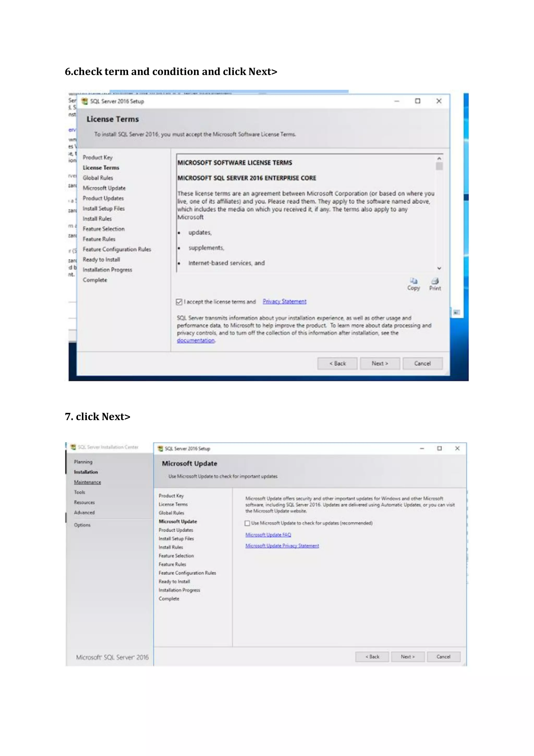Select Tools in Installation Center
Image resolution: width=534 pixels, height=756 pixels.
tap(79, 492)
